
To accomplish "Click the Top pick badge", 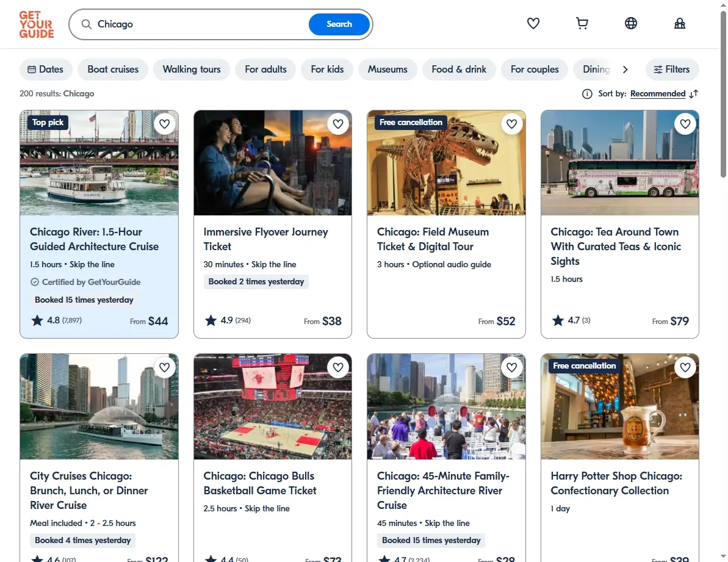I will [48, 123].
